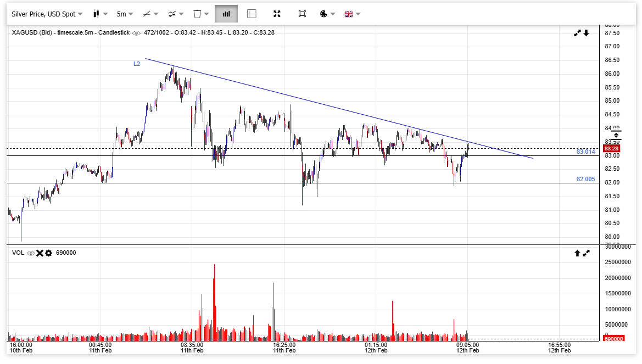Open the indicators/studies menu
642x364 pixels.
click(x=176, y=14)
